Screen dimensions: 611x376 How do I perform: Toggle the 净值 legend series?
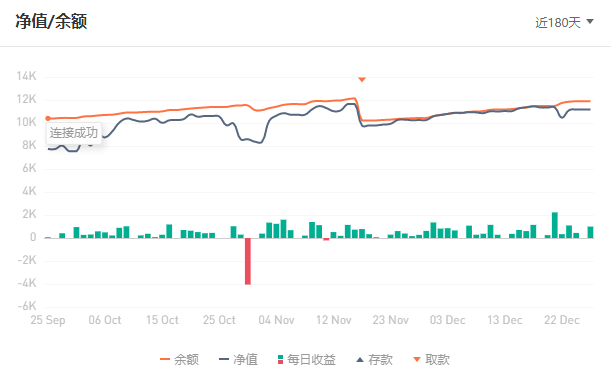pyautogui.click(x=238, y=359)
